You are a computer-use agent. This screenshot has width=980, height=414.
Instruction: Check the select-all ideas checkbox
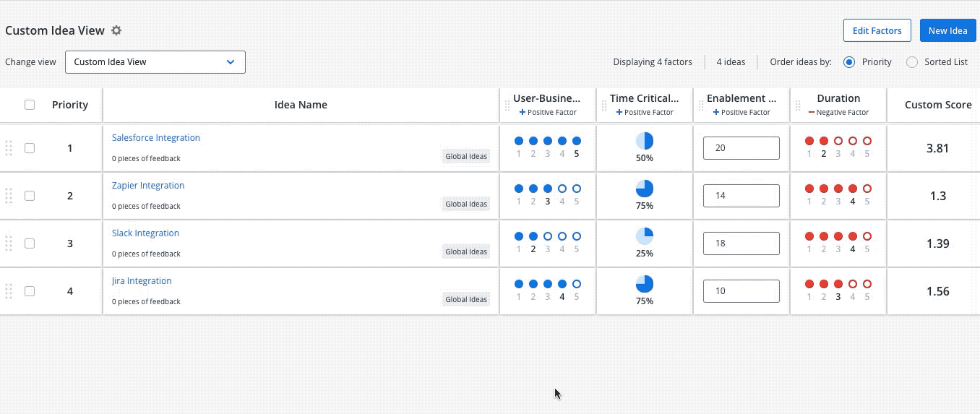[30, 105]
